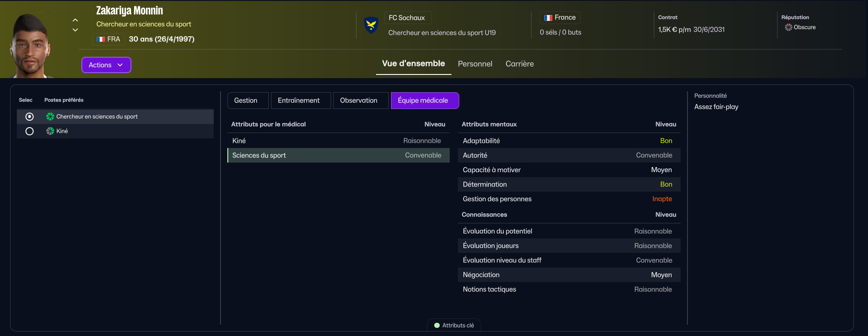This screenshot has width=868, height=336.
Task: Show the Entraînement attributes
Action: (299, 101)
